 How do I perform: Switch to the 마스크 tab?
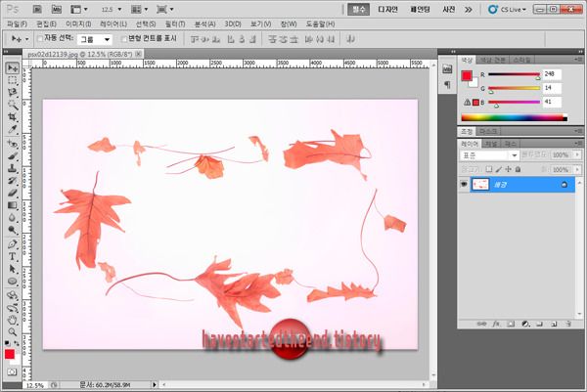(x=488, y=132)
